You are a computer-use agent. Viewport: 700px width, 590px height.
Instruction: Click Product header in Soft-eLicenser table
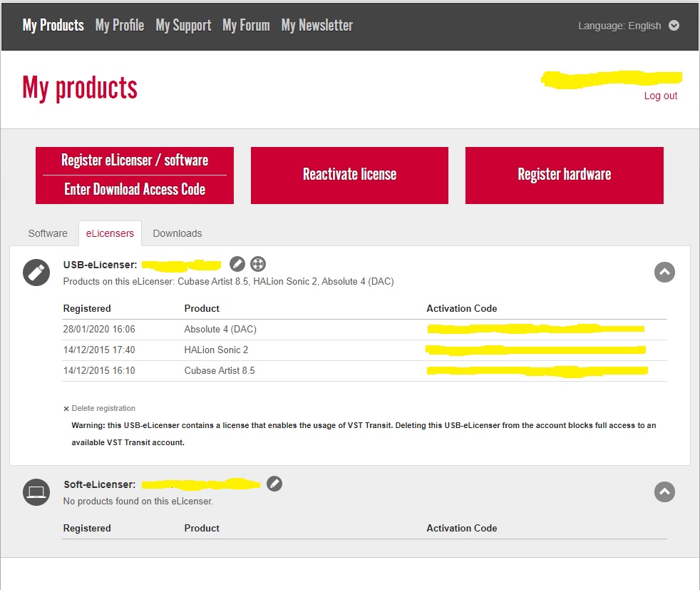click(x=202, y=529)
